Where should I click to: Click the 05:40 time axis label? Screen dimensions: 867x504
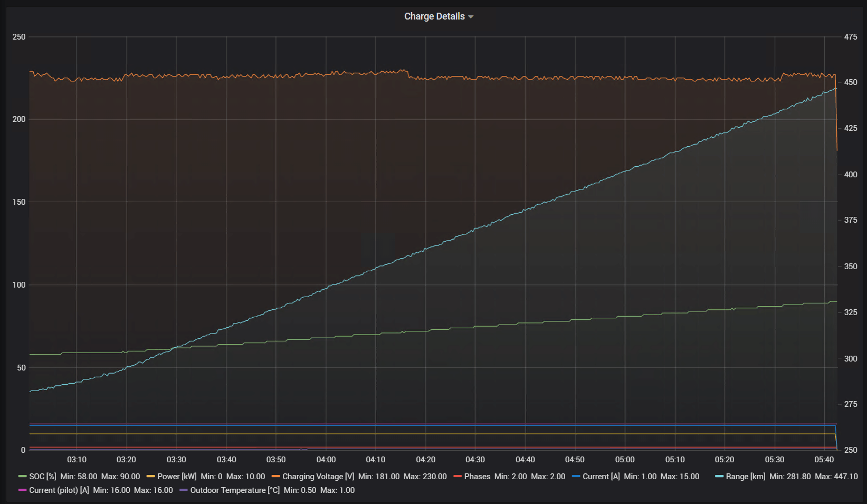click(x=824, y=460)
